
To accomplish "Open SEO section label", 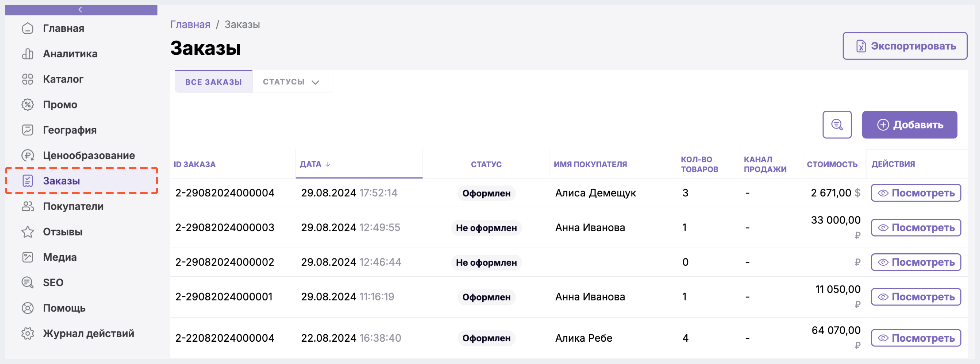I will click(53, 282).
